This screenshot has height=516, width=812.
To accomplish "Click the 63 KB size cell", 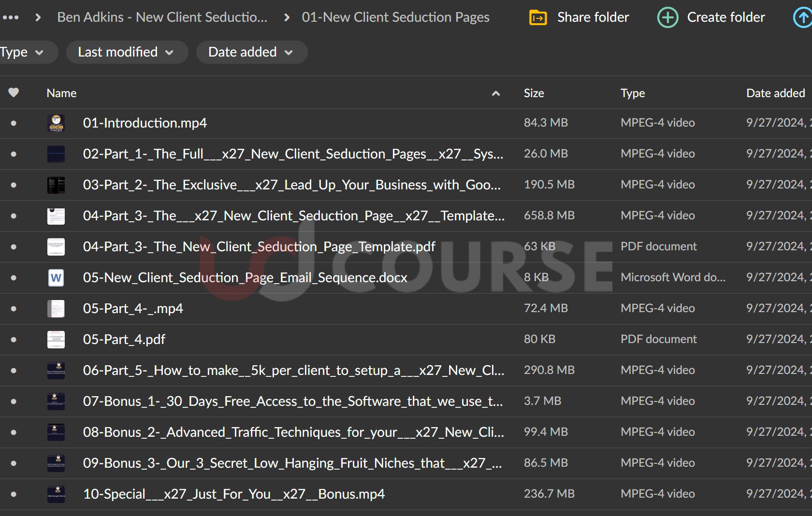I will point(539,246).
